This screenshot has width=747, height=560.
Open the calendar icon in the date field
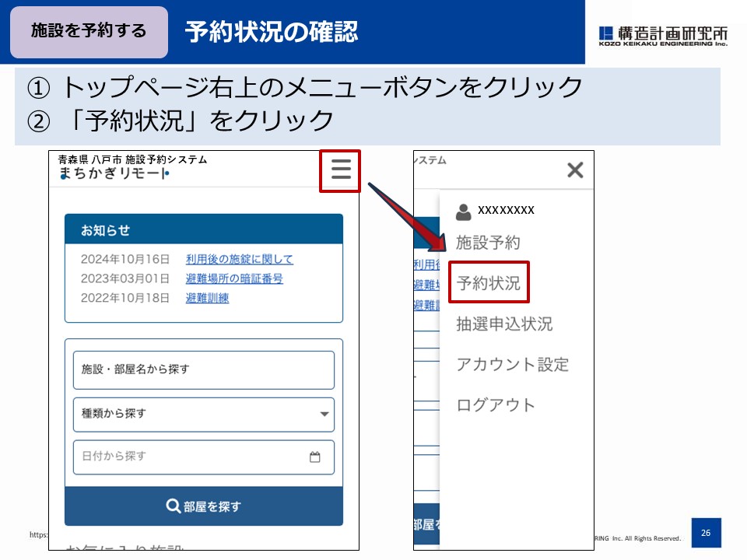pos(314,457)
